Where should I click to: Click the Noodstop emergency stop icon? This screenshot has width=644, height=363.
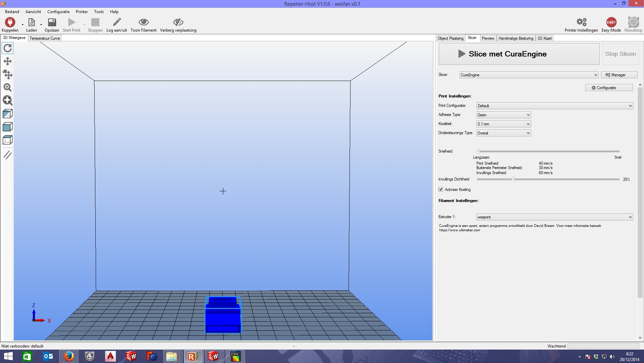coord(633,22)
